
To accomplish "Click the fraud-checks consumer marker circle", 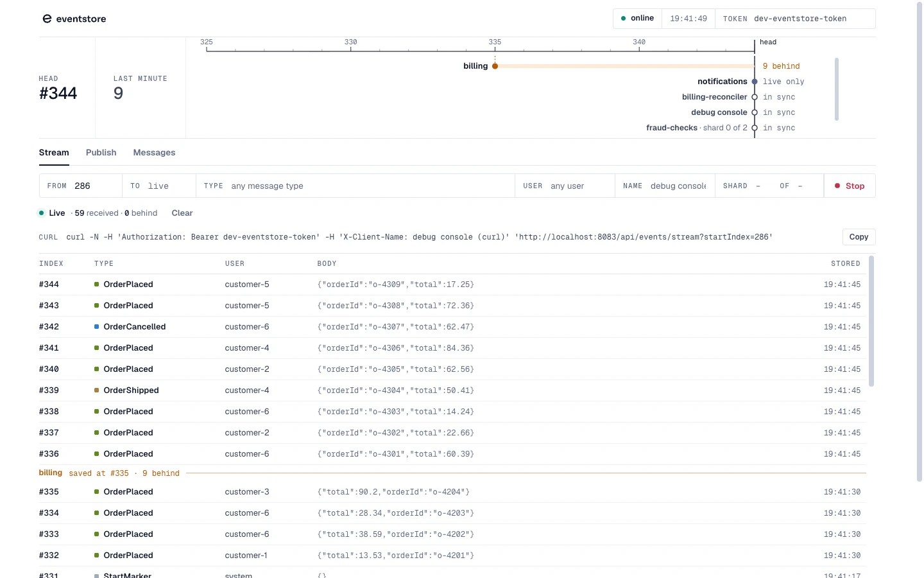I will (755, 128).
